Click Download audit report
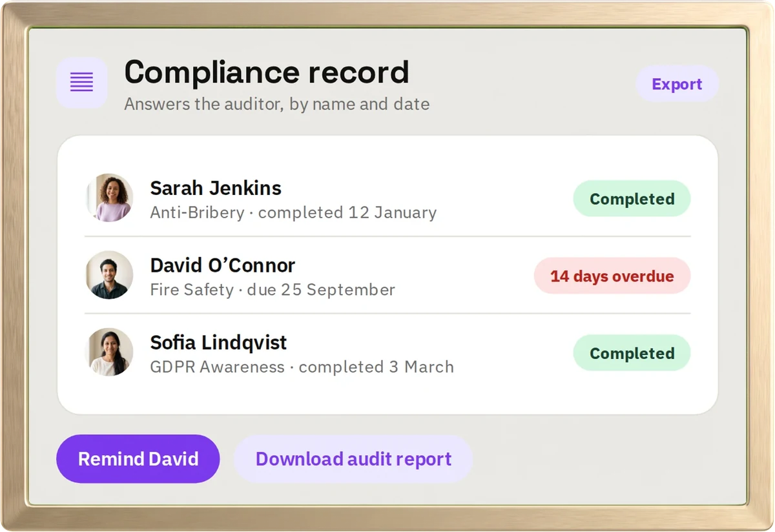775x532 pixels. pos(353,459)
